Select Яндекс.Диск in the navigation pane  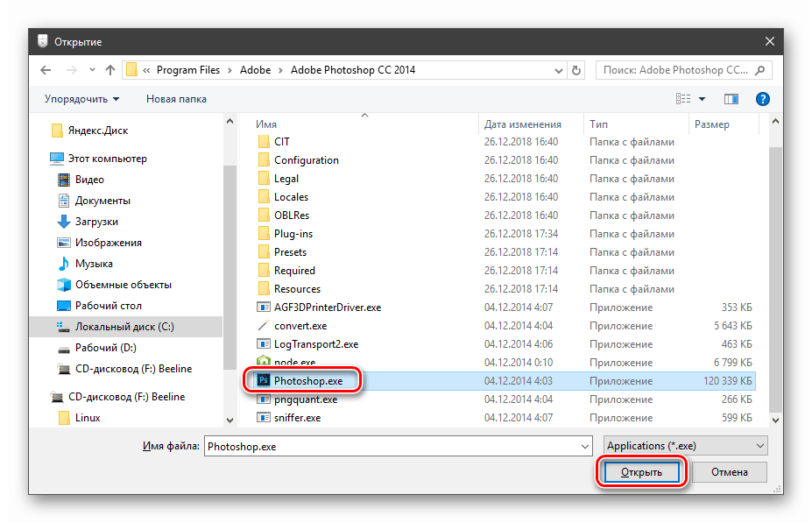pyautogui.click(x=90, y=131)
